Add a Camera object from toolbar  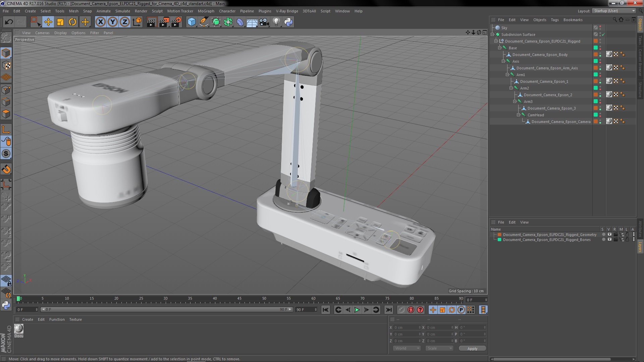point(264,22)
